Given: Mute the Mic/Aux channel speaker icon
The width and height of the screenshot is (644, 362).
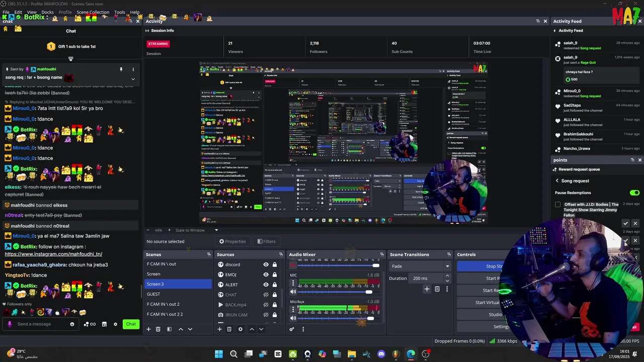Looking at the screenshot, I should click(x=293, y=318).
